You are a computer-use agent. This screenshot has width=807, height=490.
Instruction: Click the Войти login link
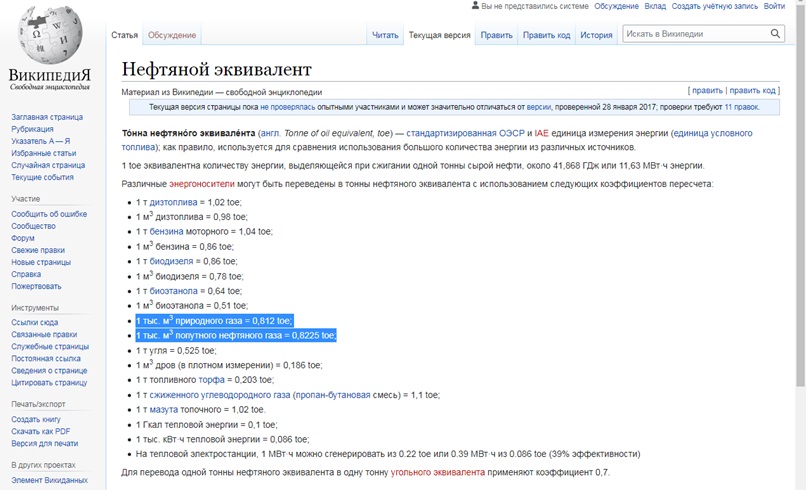pyautogui.click(x=774, y=6)
